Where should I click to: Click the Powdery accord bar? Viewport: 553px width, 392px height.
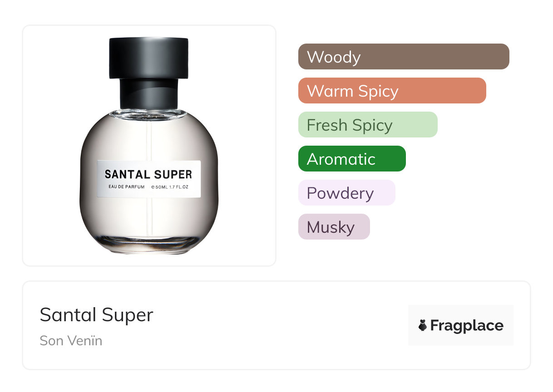coord(347,193)
